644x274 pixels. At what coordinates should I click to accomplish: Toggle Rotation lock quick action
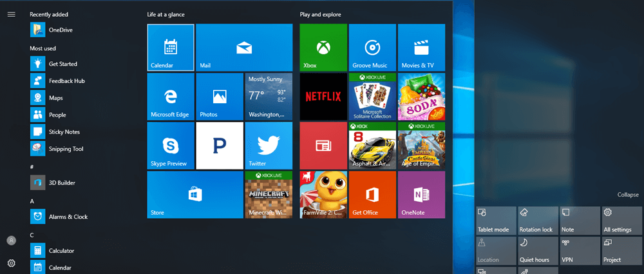point(538,220)
